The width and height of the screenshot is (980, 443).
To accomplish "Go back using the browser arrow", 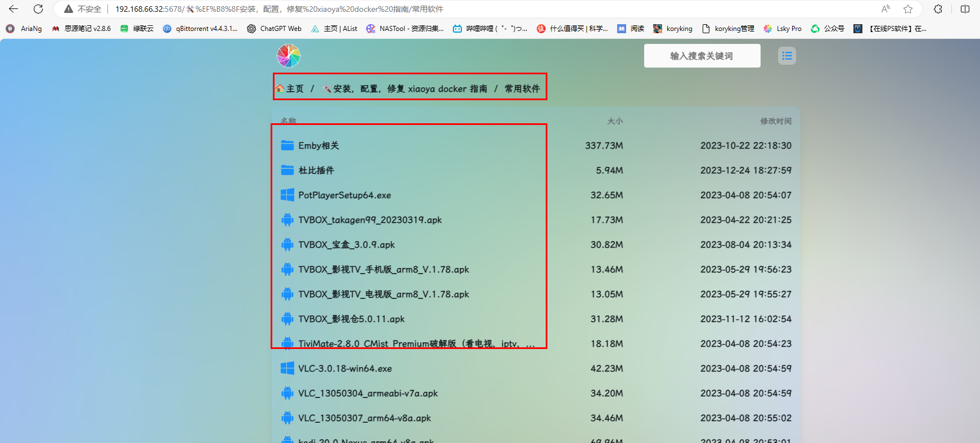I will tap(14, 9).
